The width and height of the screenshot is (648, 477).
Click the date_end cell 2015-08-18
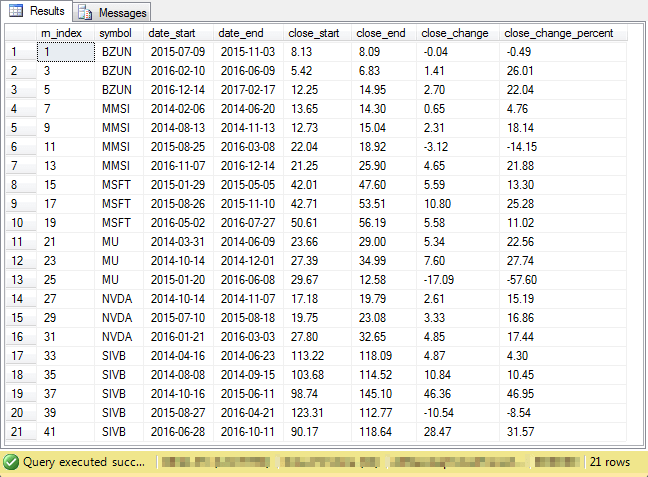[x=248, y=318]
